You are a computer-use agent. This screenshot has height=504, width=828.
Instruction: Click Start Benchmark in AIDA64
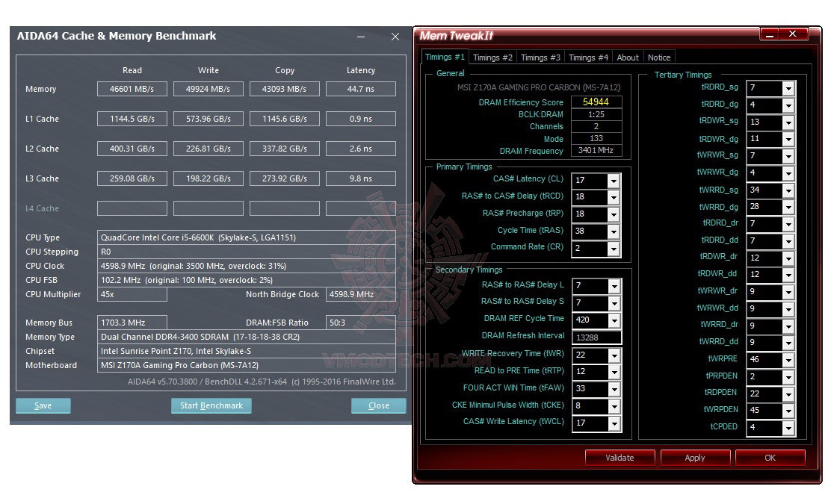(x=211, y=405)
